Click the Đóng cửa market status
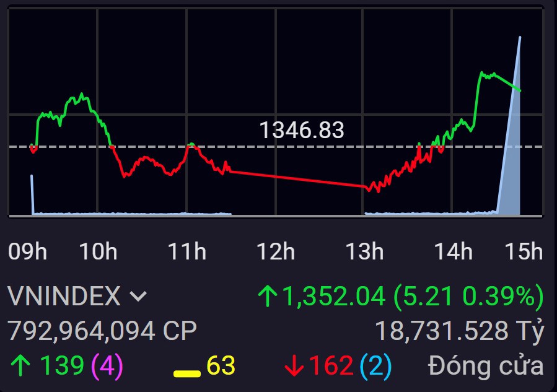The height and width of the screenshot is (392, 557). coord(486,366)
